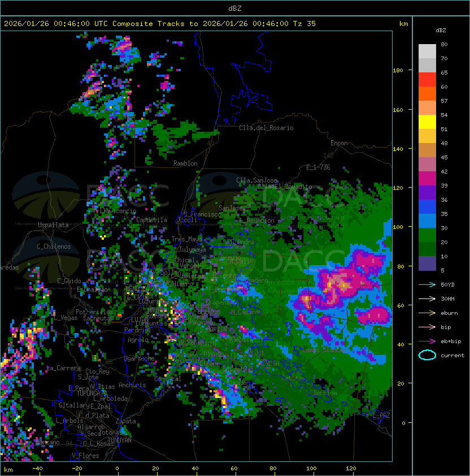The height and width of the screenshot is (476, 470).
Task: Click the dBZ title at top
Action: (x=235, y=8)
